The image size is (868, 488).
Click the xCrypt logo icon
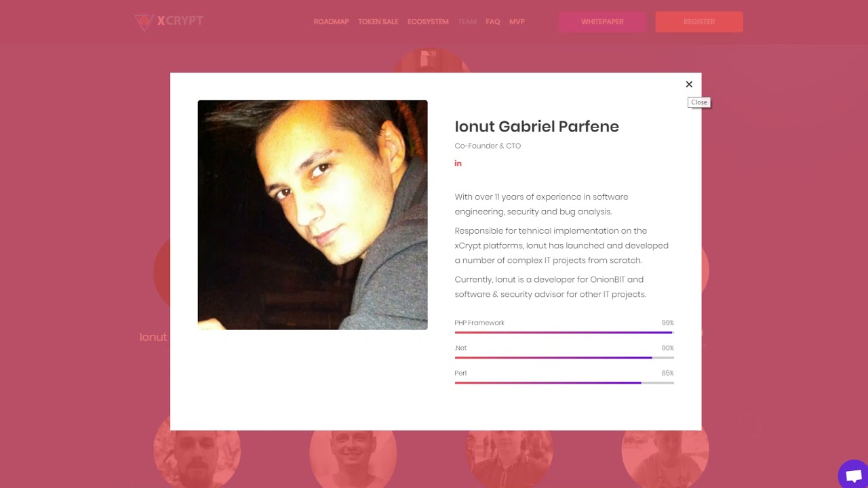point(144,22)
